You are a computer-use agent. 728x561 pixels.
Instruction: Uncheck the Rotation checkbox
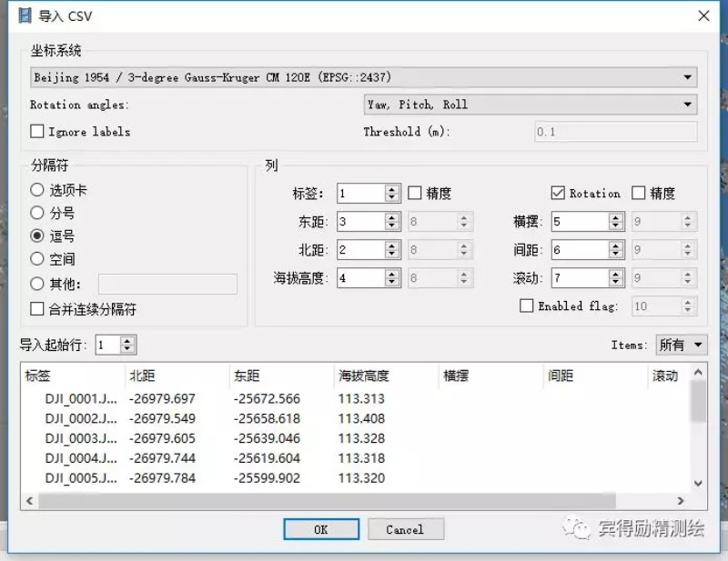558,194
